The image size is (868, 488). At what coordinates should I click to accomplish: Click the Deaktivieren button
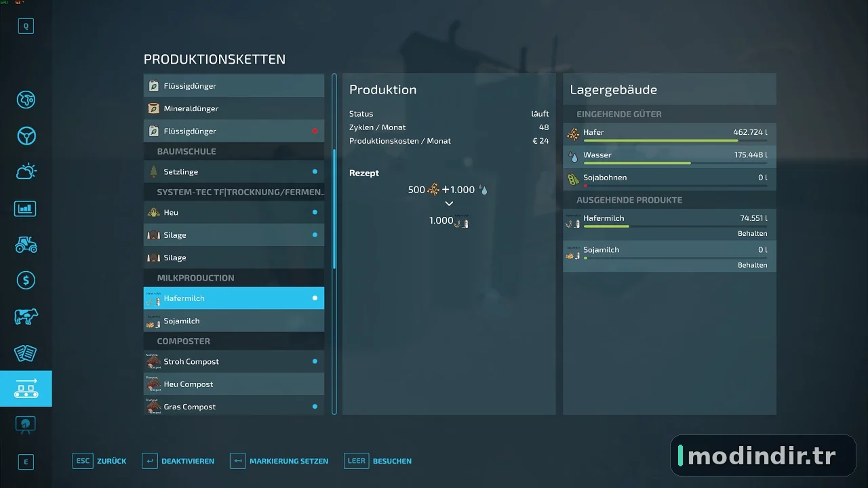point(178,461)
